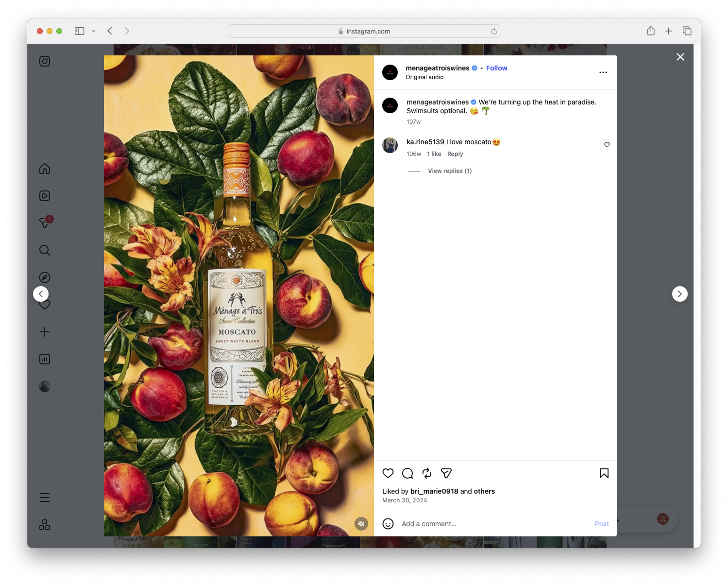Screen dimensions: 728x584
Task: Advance to the next post with the arrow
Action: 679,293
